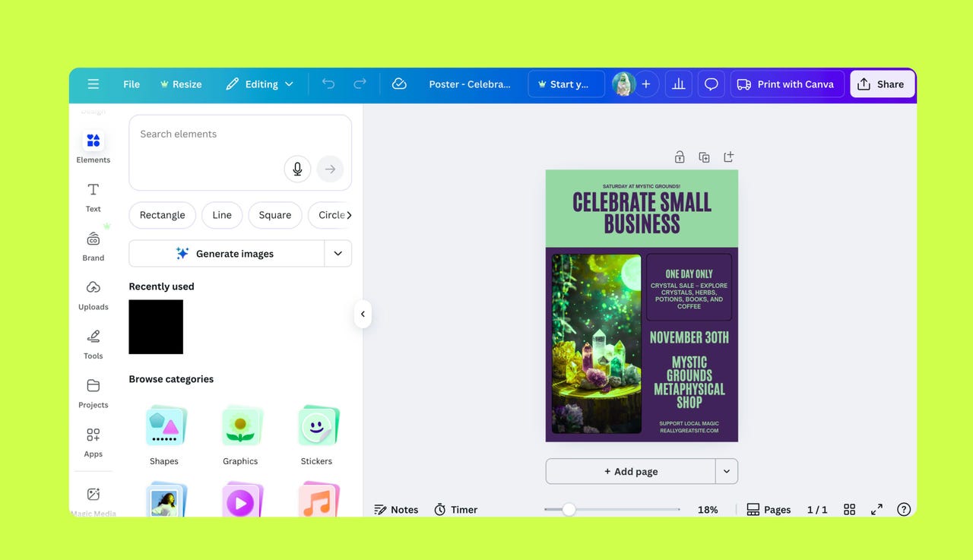973x560 pixels.
Task: Click the undo arrow icon
Action: point(328,84)
